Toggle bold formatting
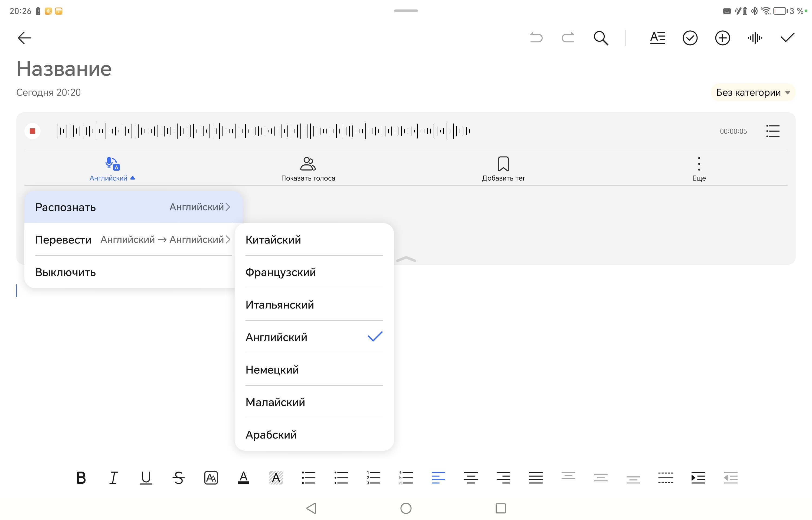The height and width of the screenshot is (520, 812). [81, 478]
